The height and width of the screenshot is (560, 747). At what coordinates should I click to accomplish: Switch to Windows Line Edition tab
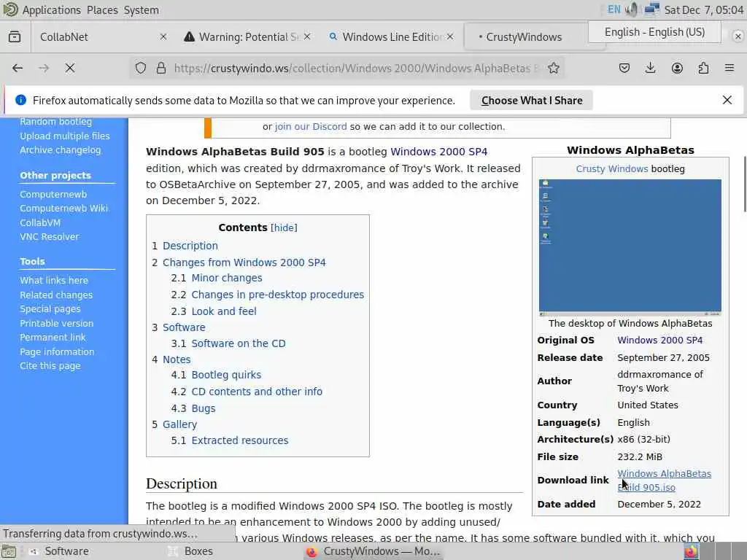pyautogui.click(x=391, y=36)
